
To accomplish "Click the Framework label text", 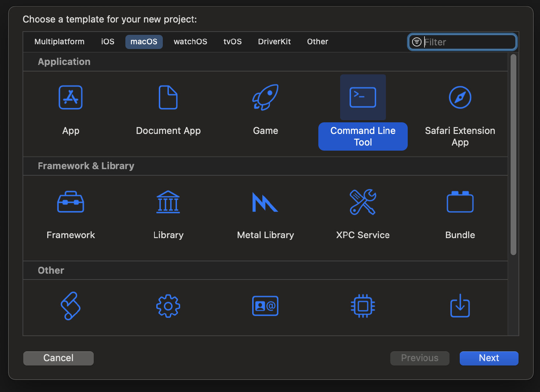I will [71, 235].
